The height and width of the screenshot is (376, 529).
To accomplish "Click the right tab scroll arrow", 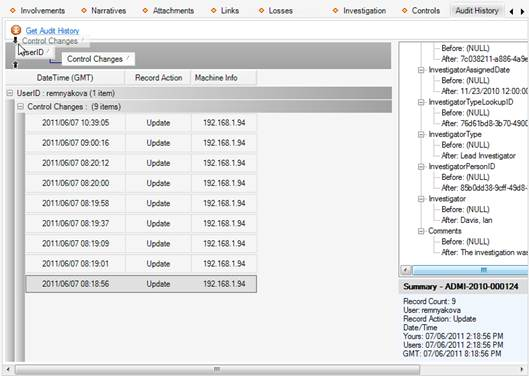I will pyautogui.click(x=522, y=12).
